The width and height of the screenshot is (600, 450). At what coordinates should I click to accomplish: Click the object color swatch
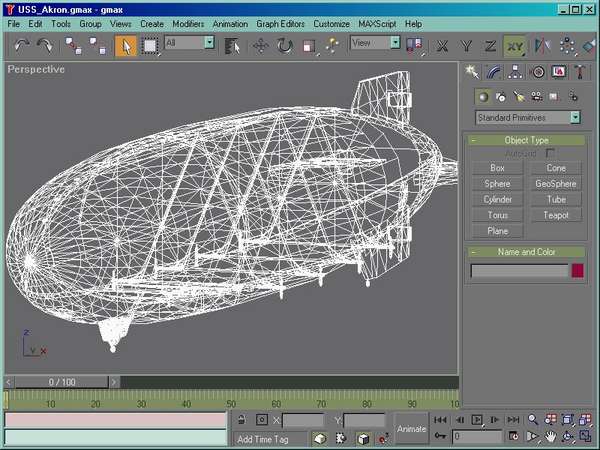point(577,270)
